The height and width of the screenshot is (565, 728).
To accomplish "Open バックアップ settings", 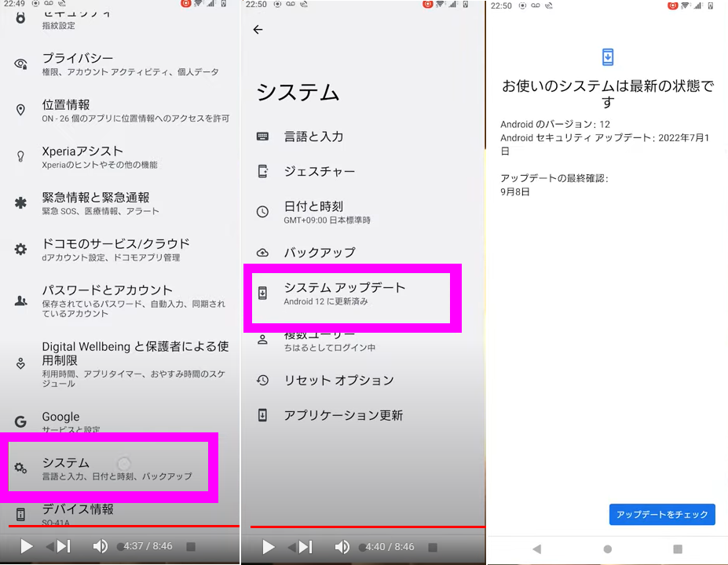I will coord(363,253).
